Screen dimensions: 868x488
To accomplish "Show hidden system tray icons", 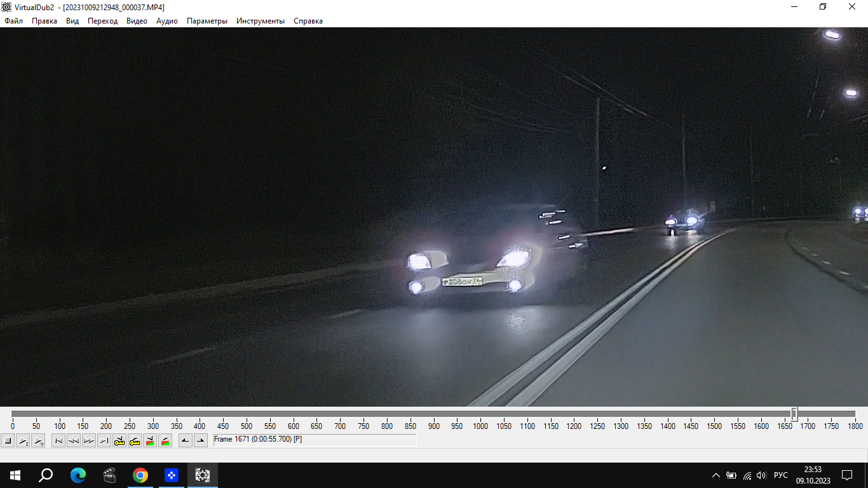I will pos(716,475).
